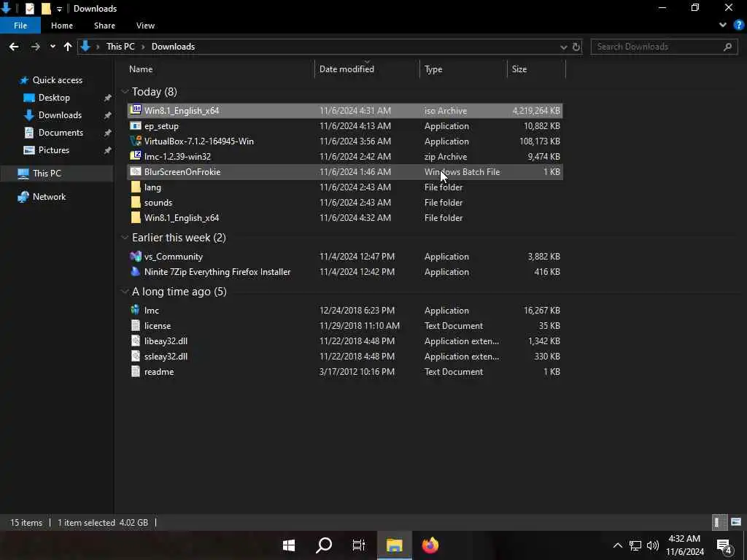
Task: Open the Home ribbon tab
Action: [x=62, y=26]
